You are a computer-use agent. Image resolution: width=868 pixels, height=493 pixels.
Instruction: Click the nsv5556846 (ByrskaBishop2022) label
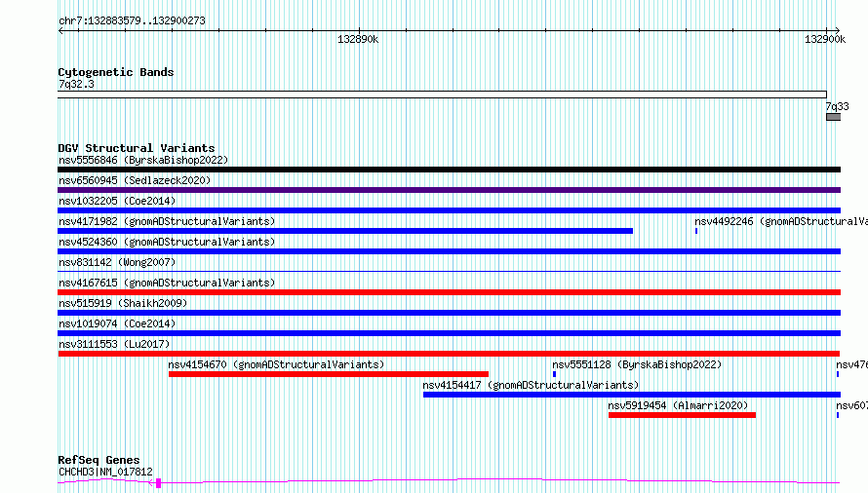point(143,160)
